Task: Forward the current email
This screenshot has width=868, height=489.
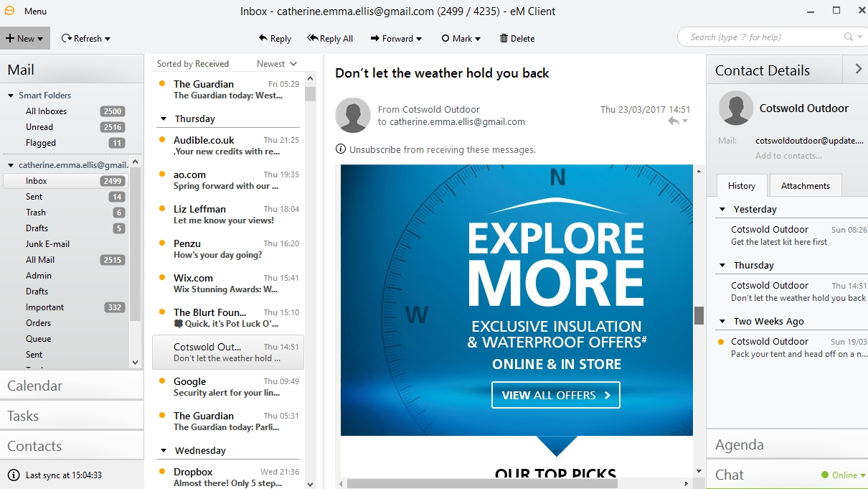Action: coord(392,38)
